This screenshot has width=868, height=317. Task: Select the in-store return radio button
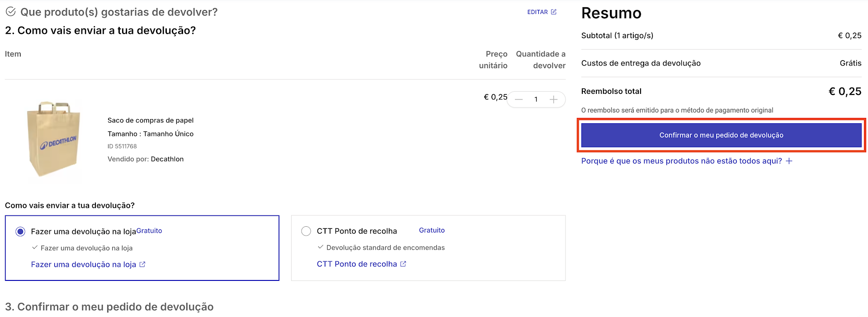[20, 232]
